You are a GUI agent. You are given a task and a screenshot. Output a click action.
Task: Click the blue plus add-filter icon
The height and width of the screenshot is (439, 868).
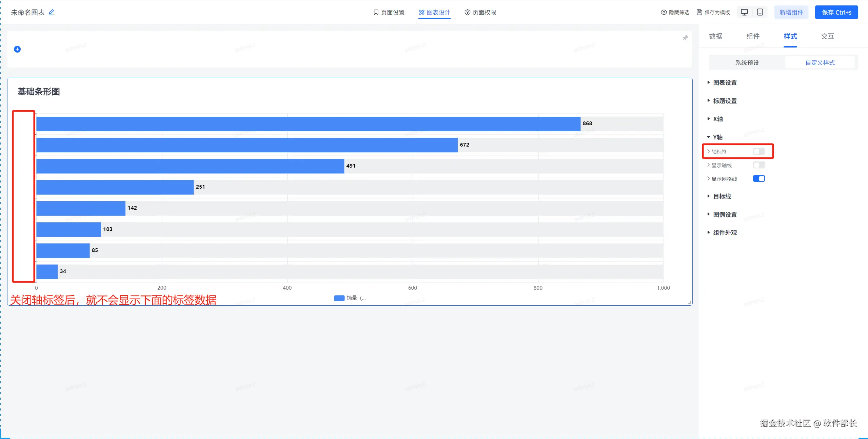click(x=17, y=49)
